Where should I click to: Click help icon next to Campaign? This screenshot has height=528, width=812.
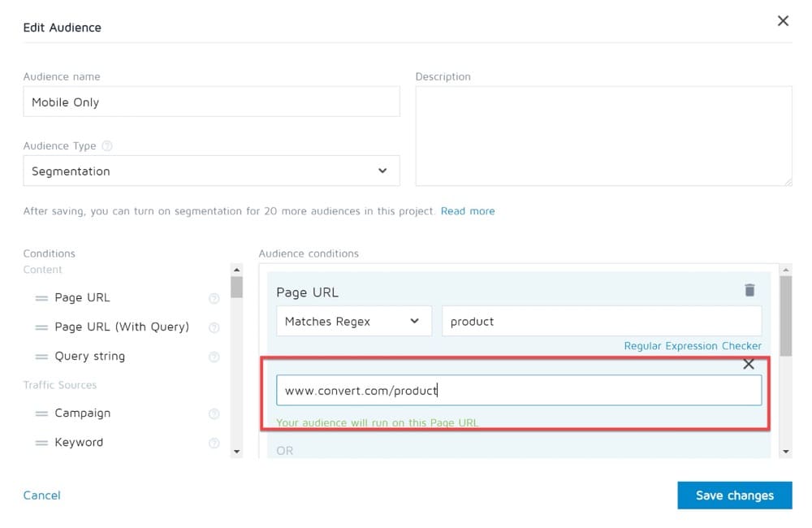[214, 413]
